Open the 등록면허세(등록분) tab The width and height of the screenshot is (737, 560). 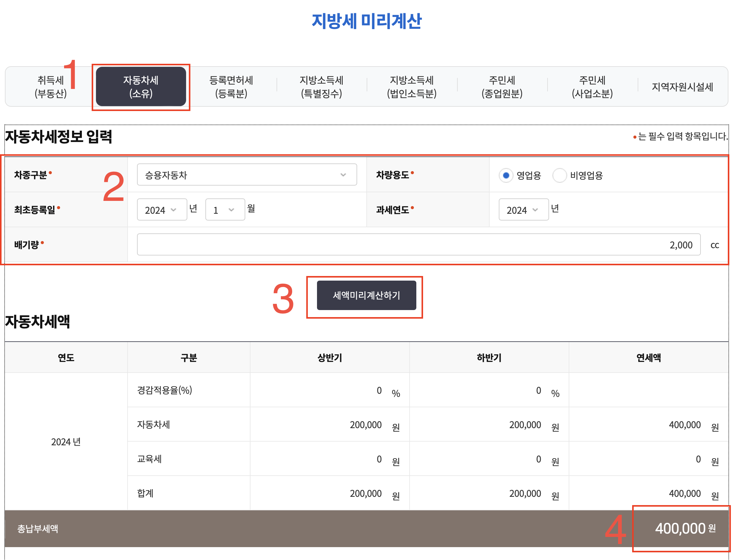coord(231,87)
